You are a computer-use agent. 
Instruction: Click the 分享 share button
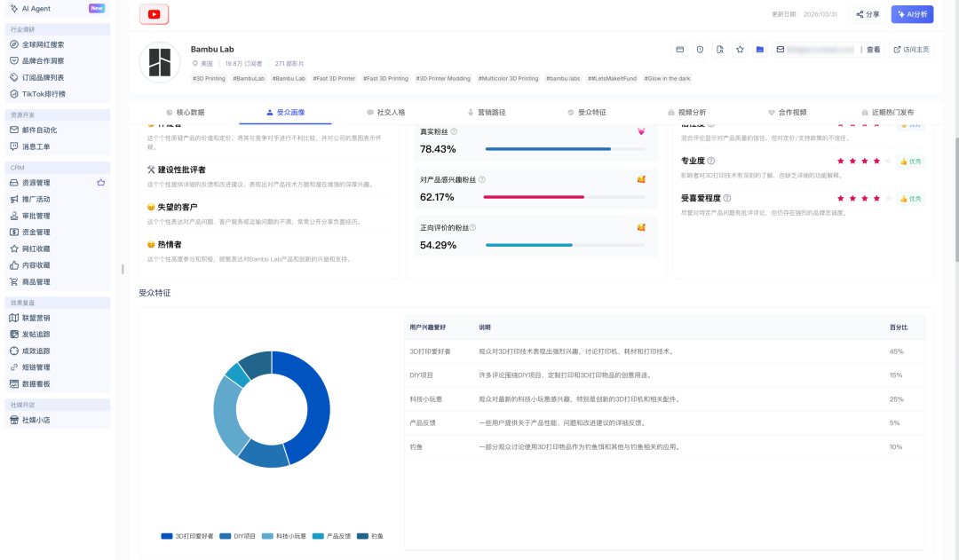coord(867,14)
